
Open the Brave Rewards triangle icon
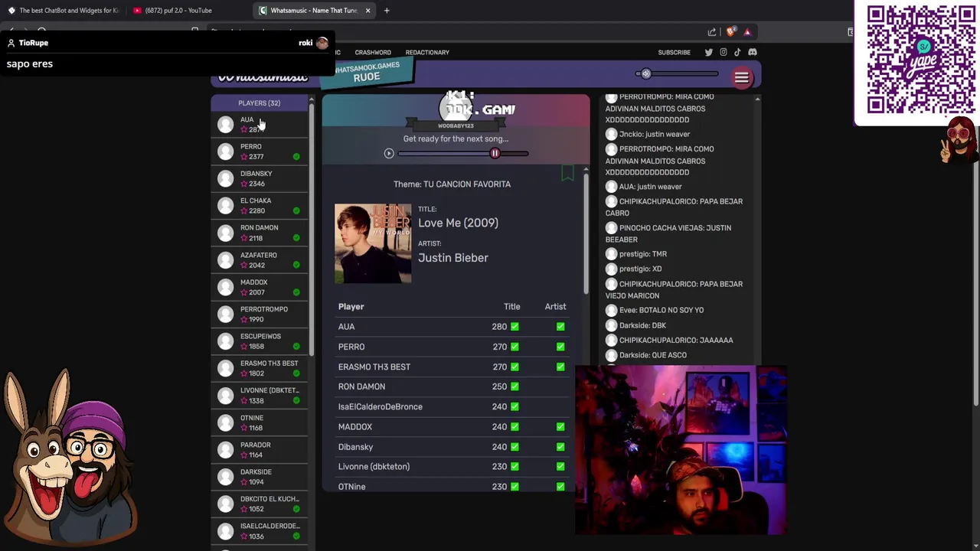[x=747, y=32]
